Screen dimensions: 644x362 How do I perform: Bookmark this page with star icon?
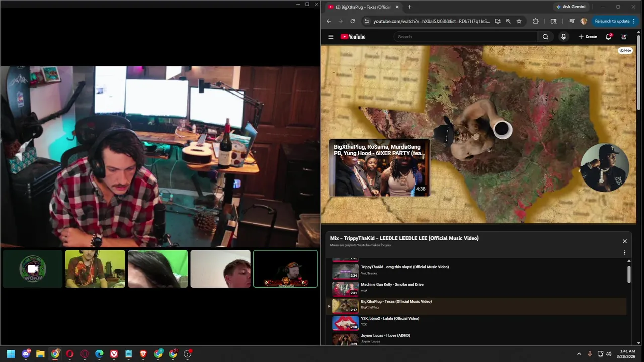[x=519, y=21]
